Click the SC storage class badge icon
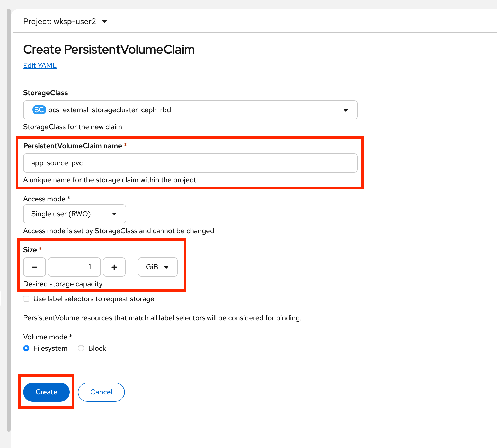Screen dimensions: 497x448 39,110
